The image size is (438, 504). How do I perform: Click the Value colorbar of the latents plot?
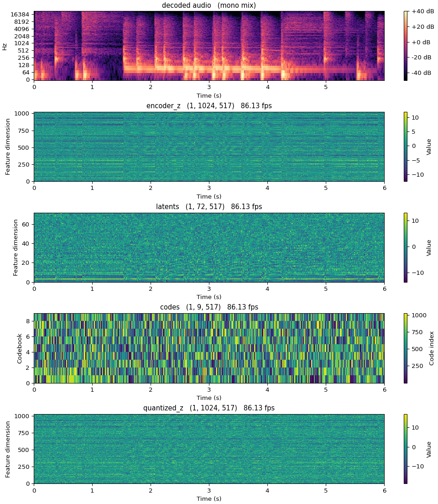[x=406, y=247]
